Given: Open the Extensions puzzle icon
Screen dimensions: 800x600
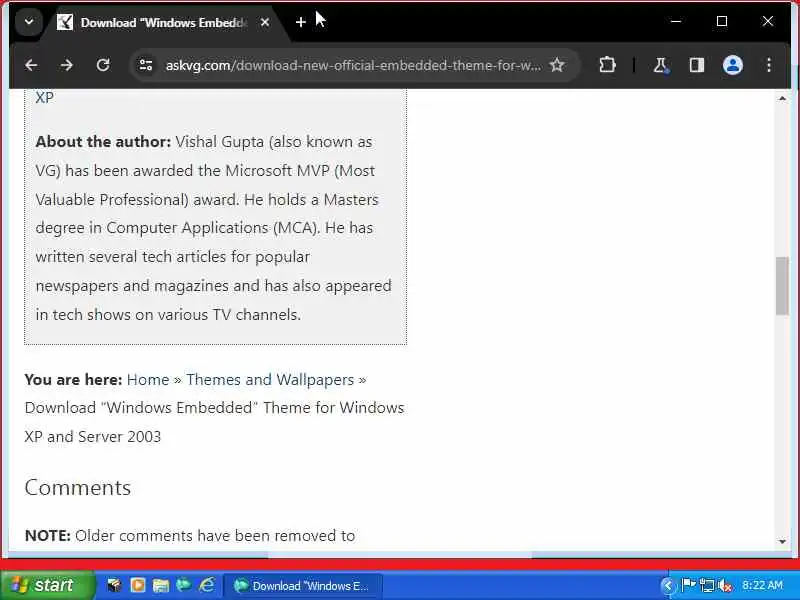Looking at the screenshot, I should (607, 65).
